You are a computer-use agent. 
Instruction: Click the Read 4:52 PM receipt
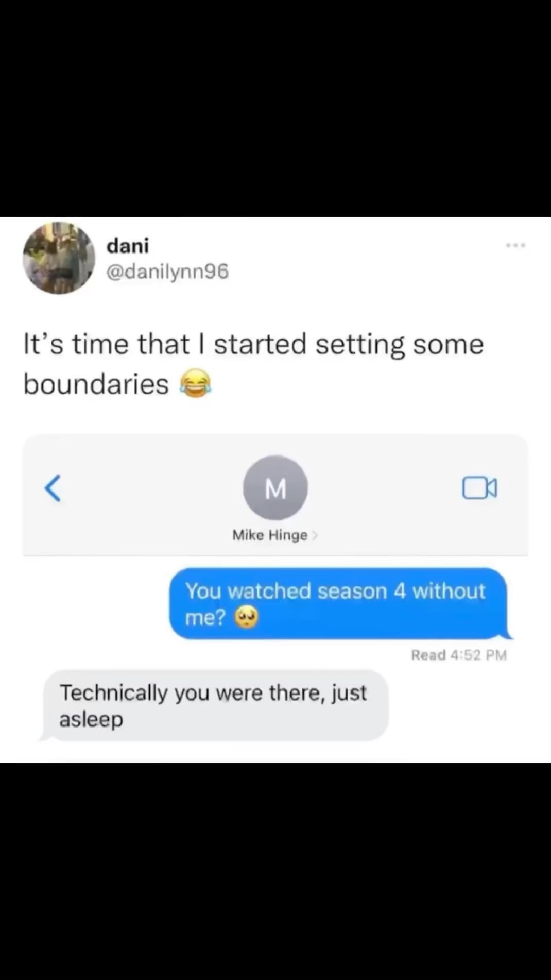pyautogui.click(x=459, y=655)
